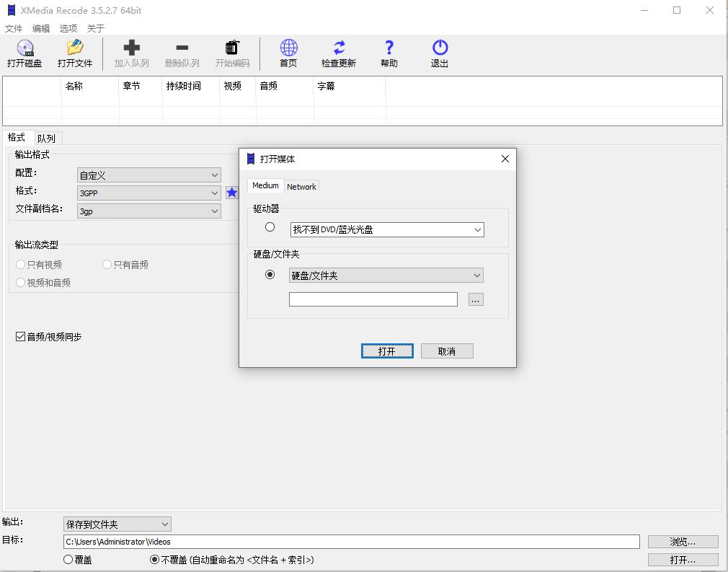Click the film icon in the 打开媒体 dialog title
The width and height of the screenshot is (728, 572).
pos(251,159)
